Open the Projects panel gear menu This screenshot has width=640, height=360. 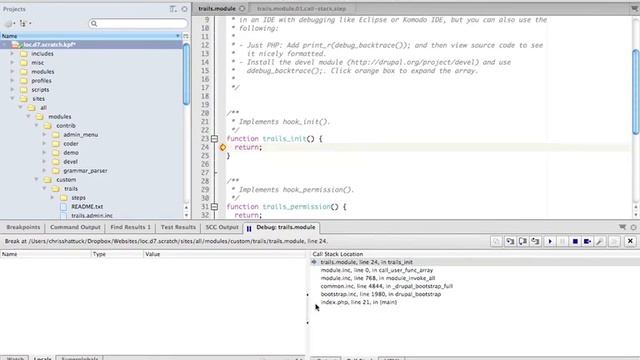184,9
